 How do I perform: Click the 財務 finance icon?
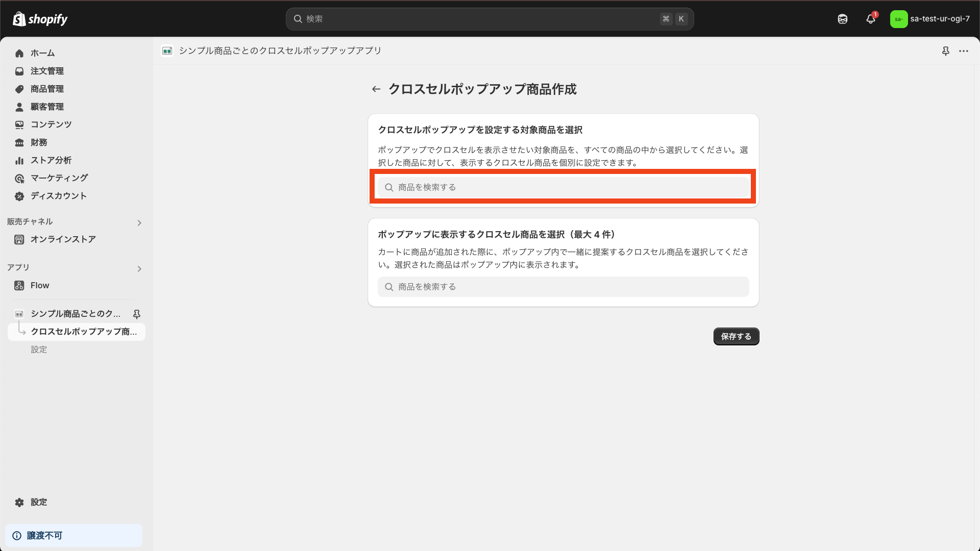19,142
